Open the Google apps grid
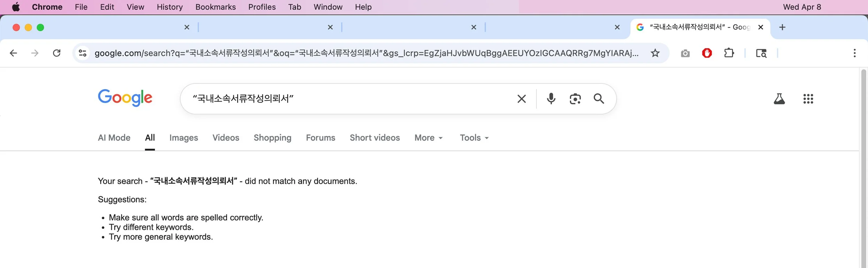Screen dimensions: 868x268 click(x=808, y=99)
